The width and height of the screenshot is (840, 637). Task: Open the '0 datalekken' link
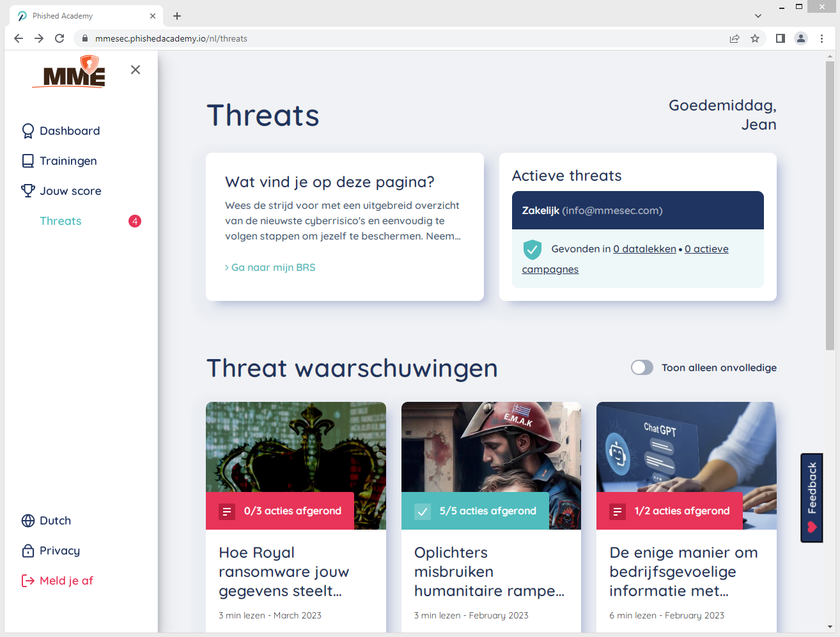tap(644, 249)
